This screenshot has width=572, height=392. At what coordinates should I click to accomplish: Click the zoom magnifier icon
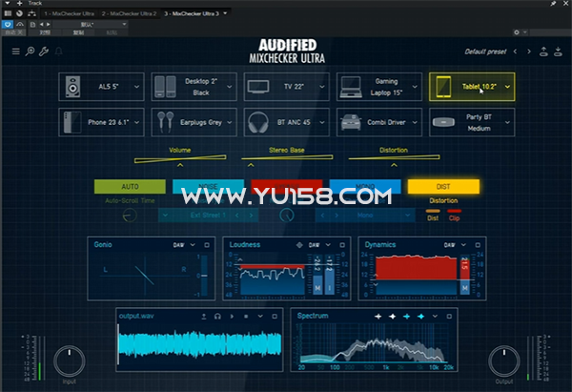point(30,52)
